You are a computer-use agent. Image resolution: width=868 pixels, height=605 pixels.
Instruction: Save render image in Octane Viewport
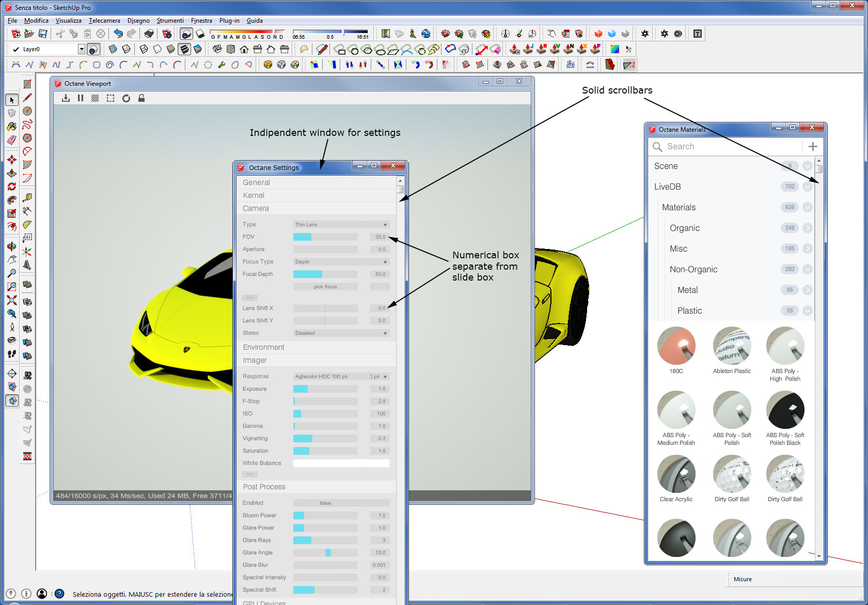[x=66, y=98]
